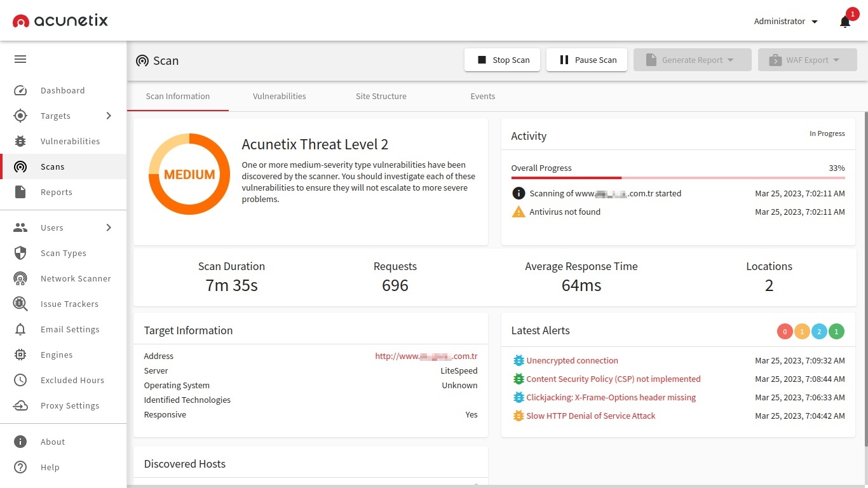Click the Users people icon
The image size is (868, 488).
[x=20, y=227]
